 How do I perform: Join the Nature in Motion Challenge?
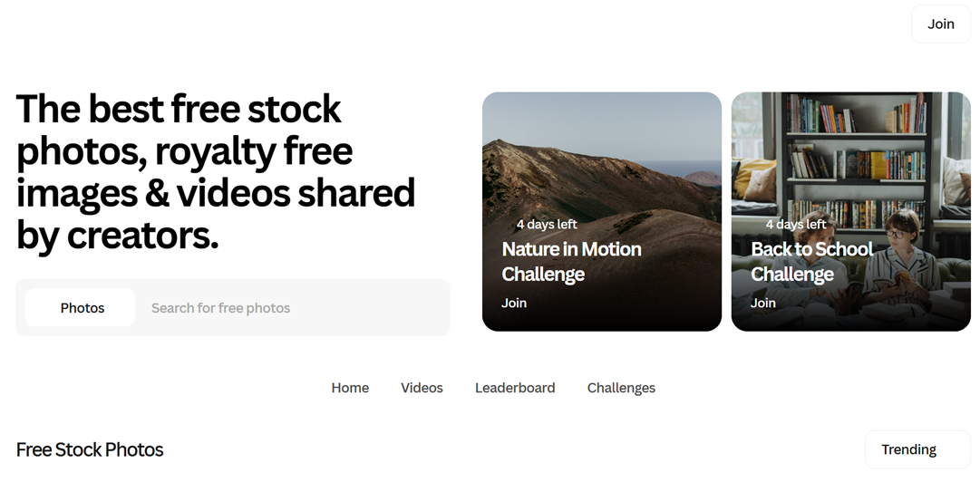coord(514,303)
